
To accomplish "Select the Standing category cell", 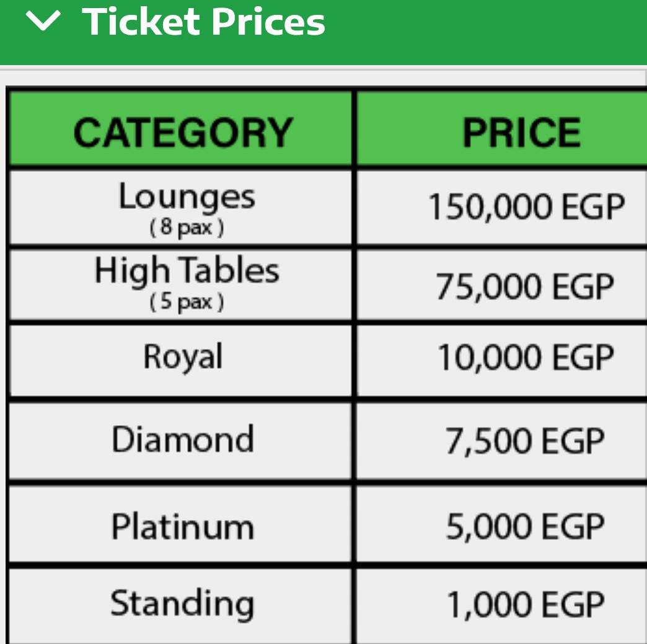I will point(181,605).
